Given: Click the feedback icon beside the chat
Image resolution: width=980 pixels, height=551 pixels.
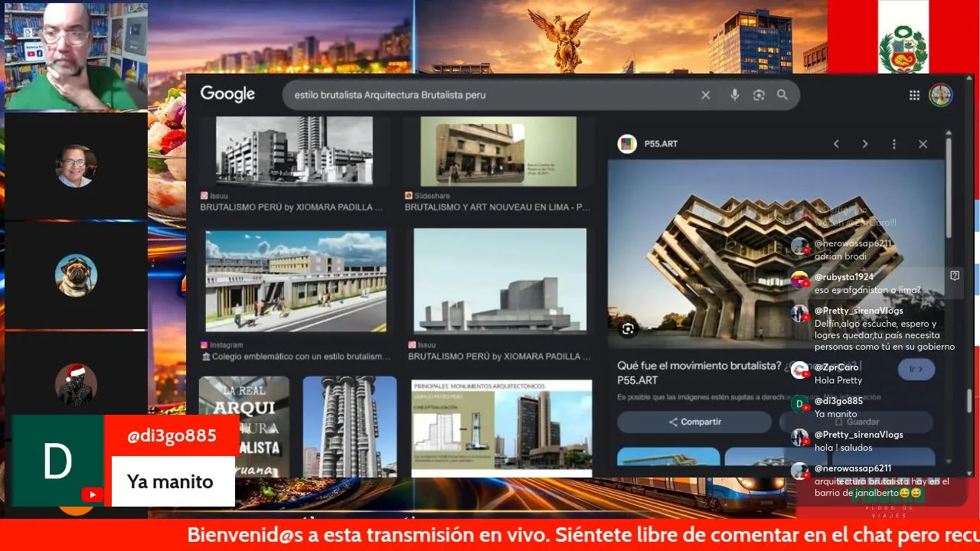Looking at the screenshot, I should (x=955, y=275).
